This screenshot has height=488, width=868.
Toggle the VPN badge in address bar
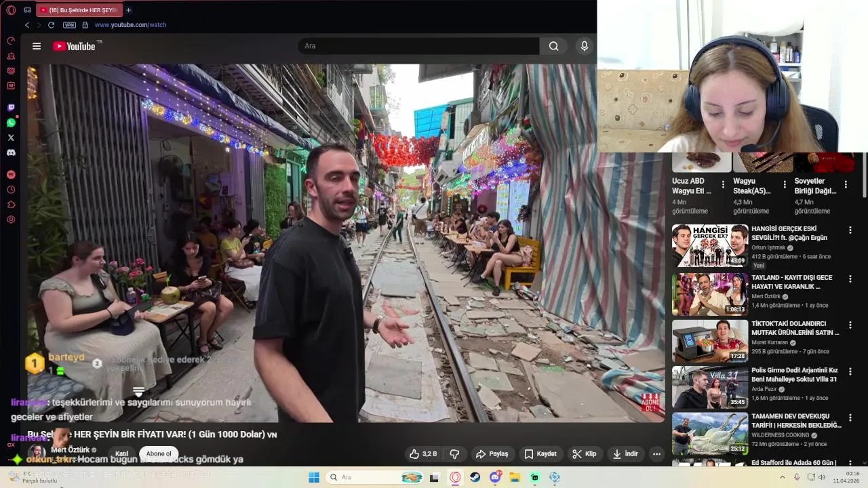(x=69, y=25)
